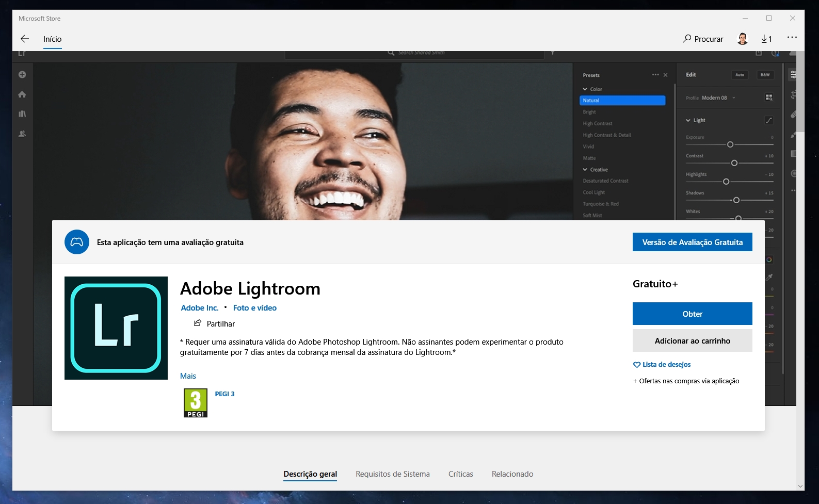Click the home icon in Lightroom sidebar
Viewport: 819px width, 504px height.
click(x=22, y=94)
